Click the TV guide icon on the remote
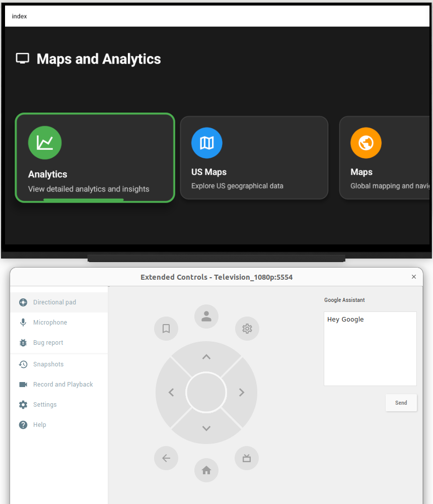The width and height of the screenshot is (433, 504). (247, 458)
